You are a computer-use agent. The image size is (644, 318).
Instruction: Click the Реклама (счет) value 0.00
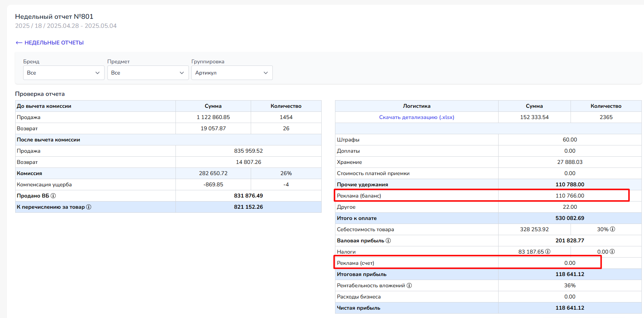(570, 263)
